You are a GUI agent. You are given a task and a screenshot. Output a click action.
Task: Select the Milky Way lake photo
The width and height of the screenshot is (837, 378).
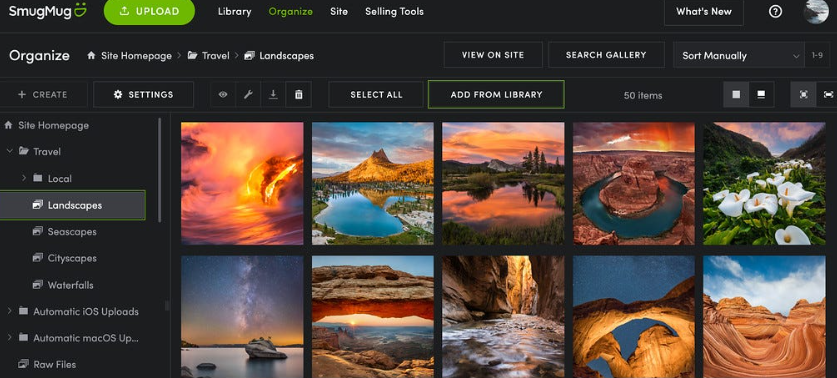click(242, 317)
